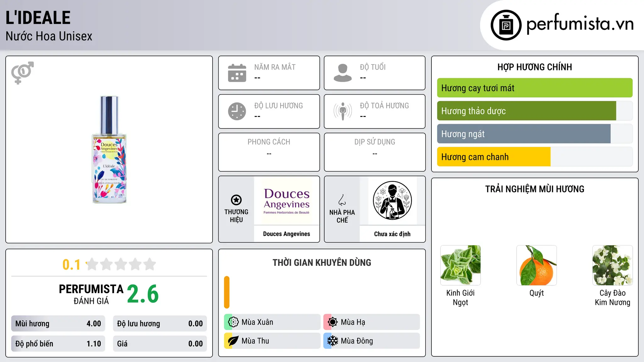Select the Mùa Xuân season row
Image resolution: width=644 pixels, height=362 pixels.
[272, 322]
